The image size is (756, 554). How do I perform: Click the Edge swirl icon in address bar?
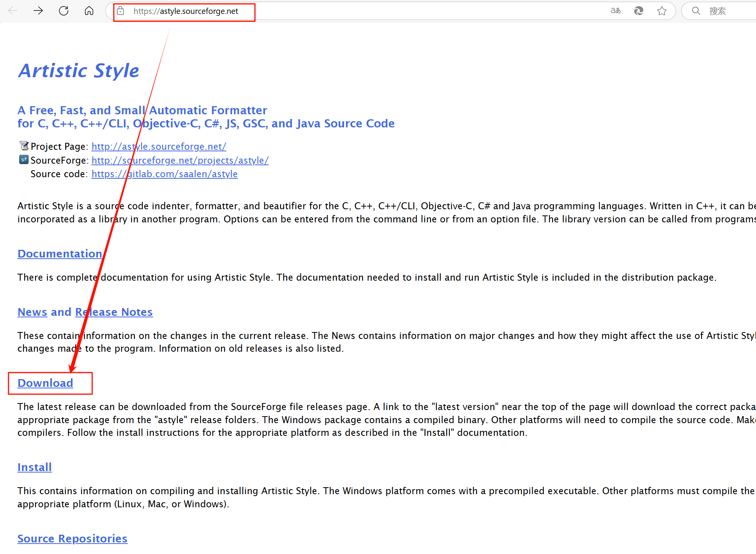639,11
